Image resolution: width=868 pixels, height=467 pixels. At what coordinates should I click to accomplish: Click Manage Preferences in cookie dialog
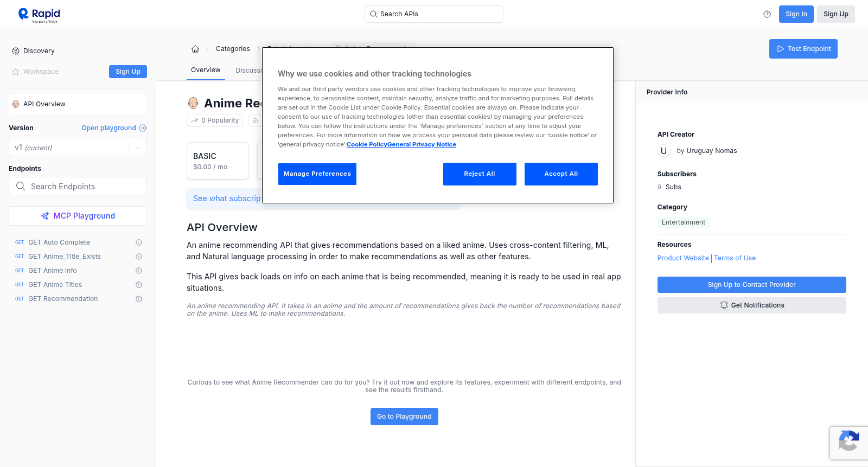[317, 174]
